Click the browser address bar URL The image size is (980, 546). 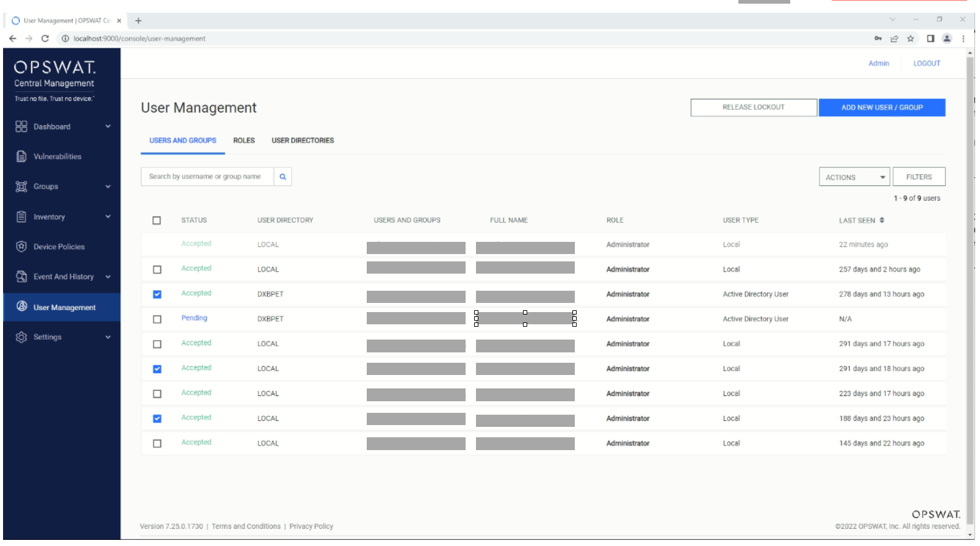pos(139,38)
